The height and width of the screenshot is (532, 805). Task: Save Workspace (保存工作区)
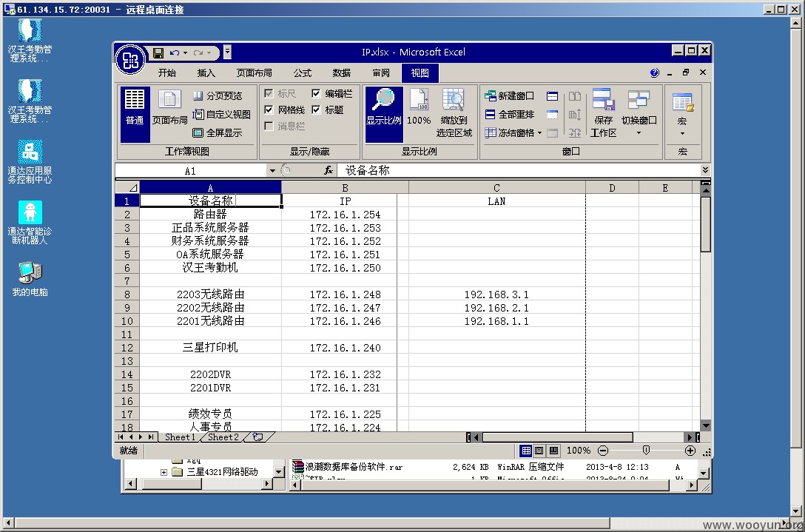(x=603, y=114)
